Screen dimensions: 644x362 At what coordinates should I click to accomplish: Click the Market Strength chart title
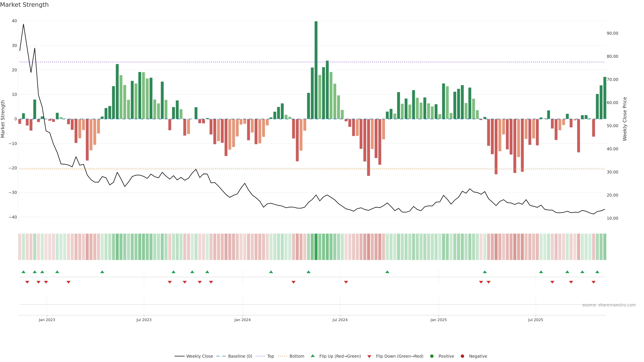click(x=24, y=5)
